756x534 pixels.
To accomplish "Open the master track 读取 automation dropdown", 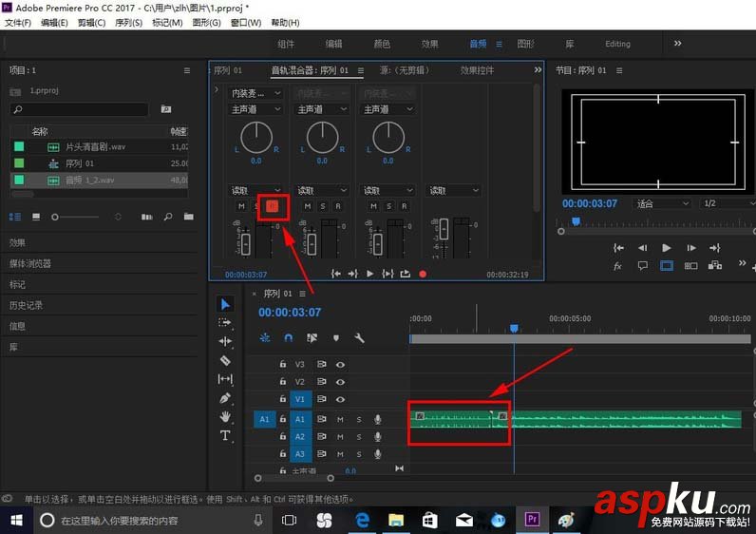I will [x=453, y=191].
